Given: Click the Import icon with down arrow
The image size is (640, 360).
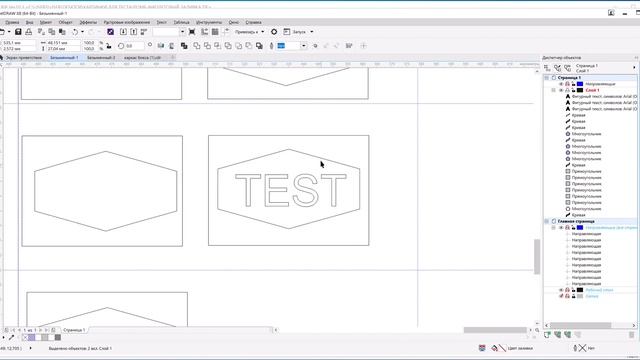Looking at the screenshot, I should click(x=123, y=32).
